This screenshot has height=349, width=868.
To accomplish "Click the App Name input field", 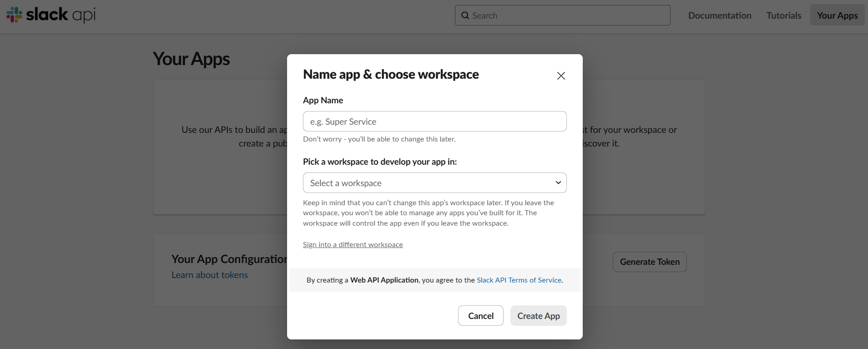I will pos(434,121).
